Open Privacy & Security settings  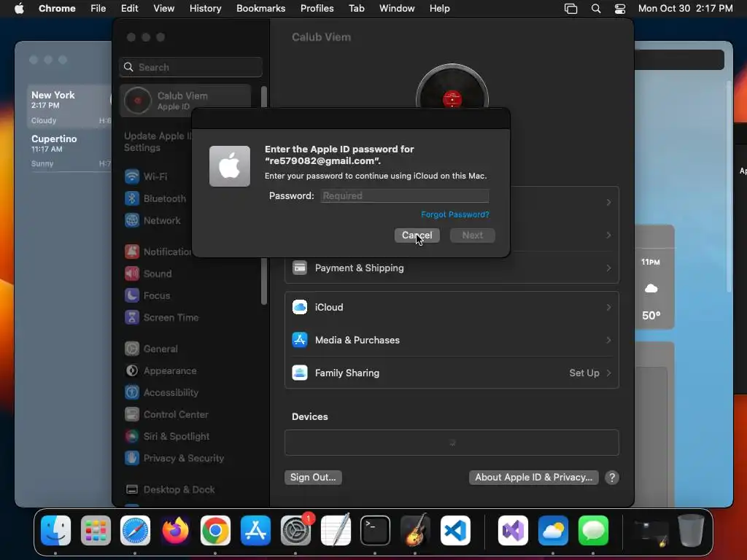[x=174, y=459]
